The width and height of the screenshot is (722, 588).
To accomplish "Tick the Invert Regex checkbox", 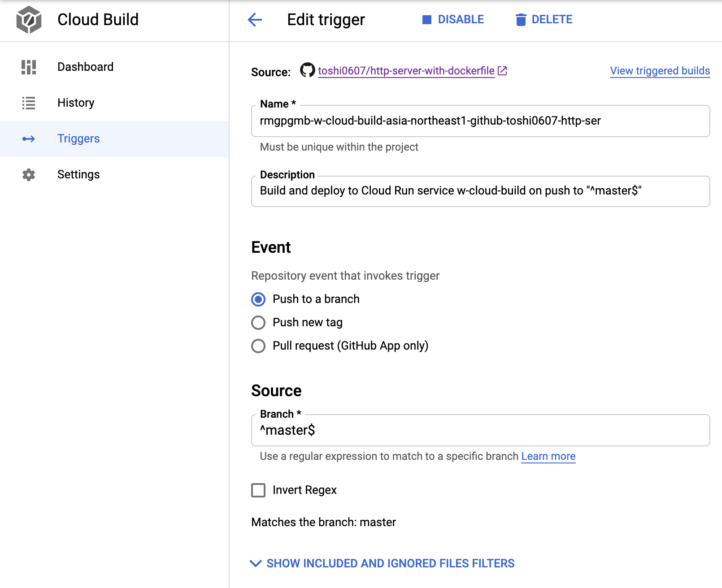I will [x=258, y=490].
